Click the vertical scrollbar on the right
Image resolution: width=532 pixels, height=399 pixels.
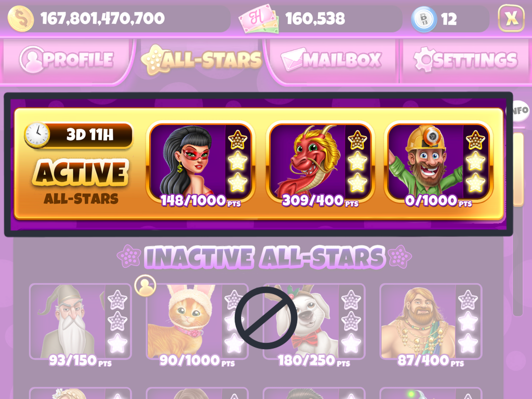point(518,224)
